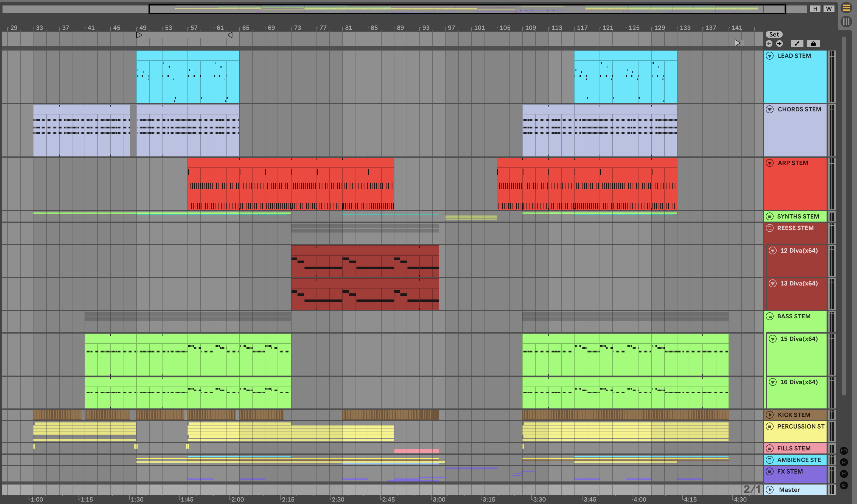Screen dimensions: 857x504
Task: Enable automation mode button
Action: 797,44
